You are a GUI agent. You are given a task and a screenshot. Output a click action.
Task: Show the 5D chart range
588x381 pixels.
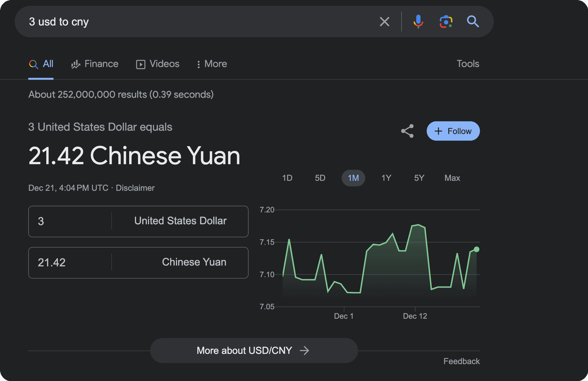coord(320,178)
